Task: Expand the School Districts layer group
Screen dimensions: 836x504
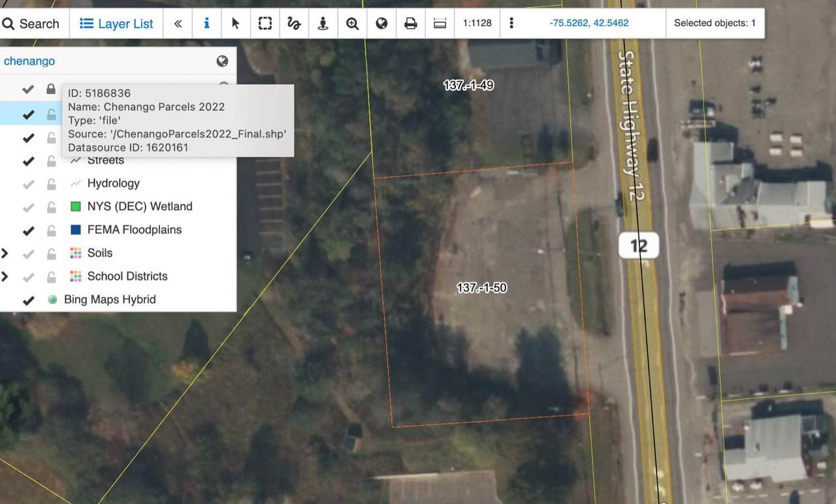Action: pyautogui.click(x=5, y=277)
